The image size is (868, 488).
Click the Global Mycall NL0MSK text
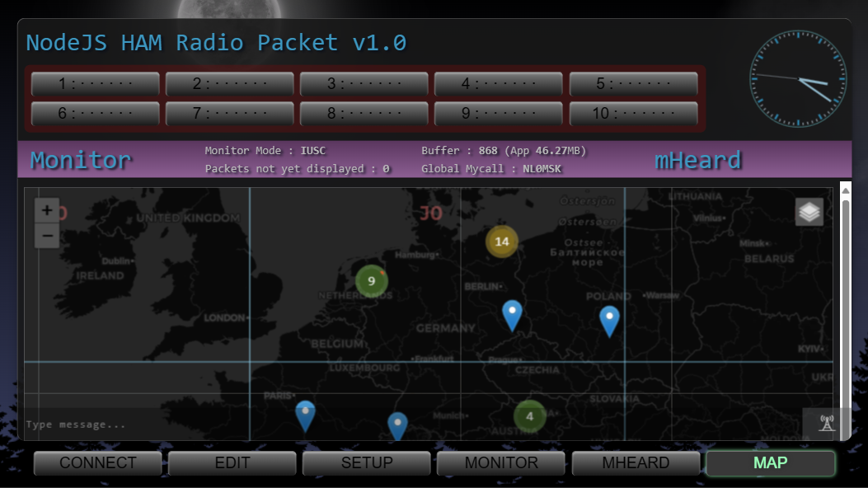(x=491, y=169)
